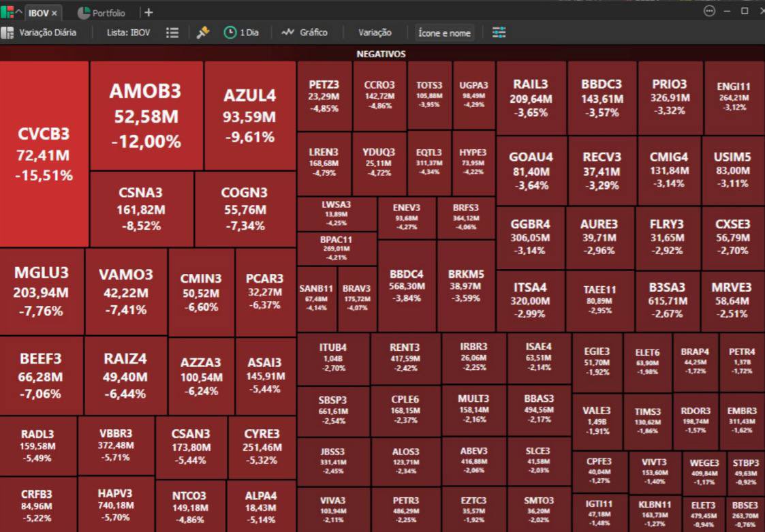Select the RENT3 tile
Viewport: 765px width, 532px height.
coord(405,359)
